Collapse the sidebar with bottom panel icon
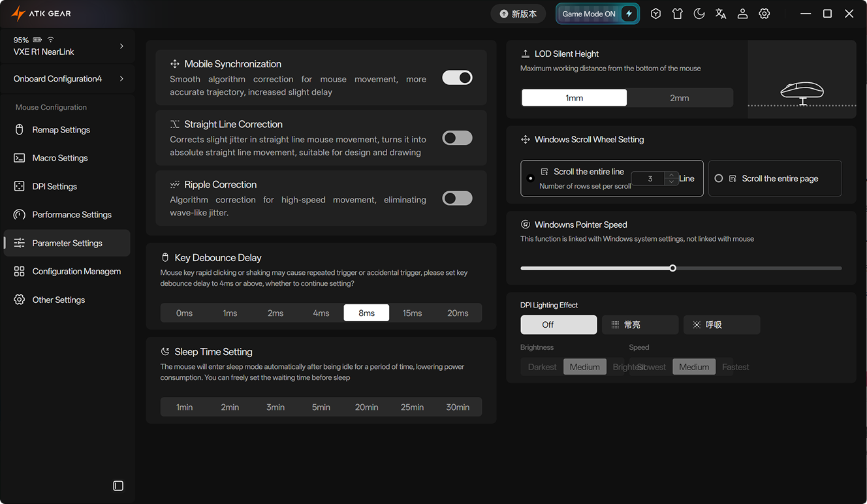The height and width of the screenshot is (504, 867). 118,486
